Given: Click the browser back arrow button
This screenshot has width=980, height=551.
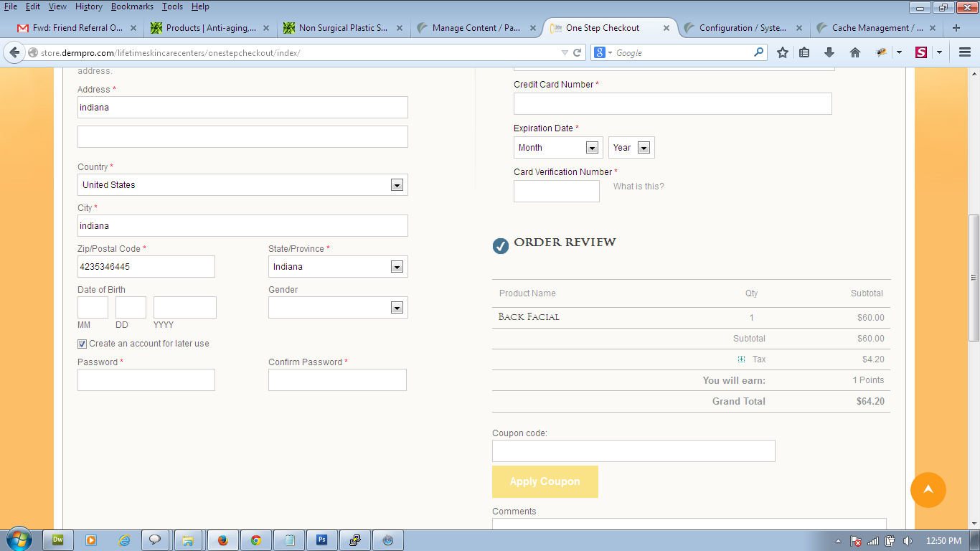Looking at the screenshot, I should click(14, 52).
